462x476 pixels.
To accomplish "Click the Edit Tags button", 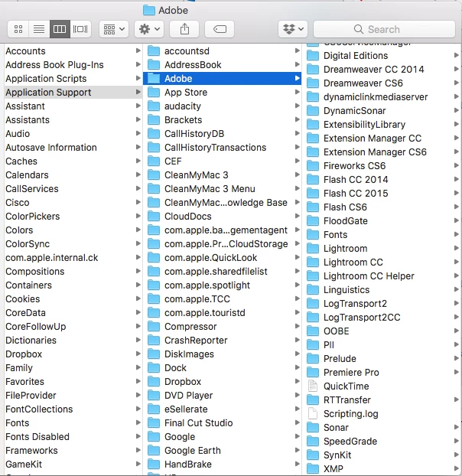I will (x=220, y=29).
